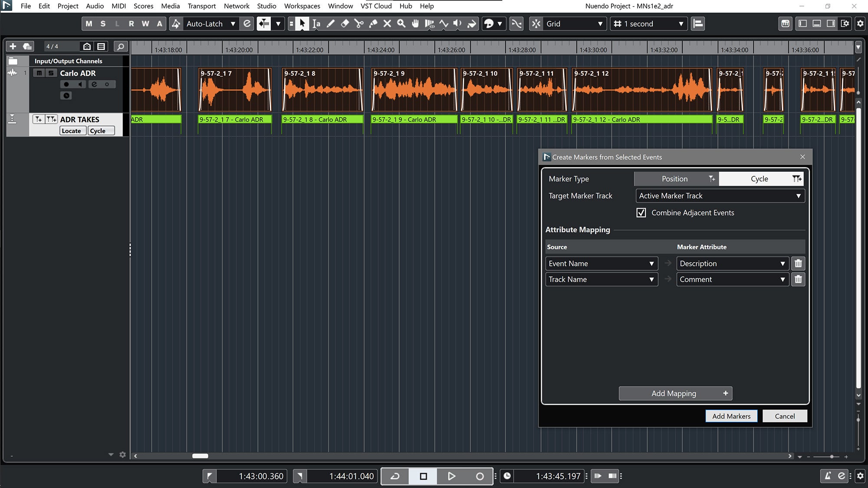
Task: Click the Add Mapping button
Action: pos(675,393)
